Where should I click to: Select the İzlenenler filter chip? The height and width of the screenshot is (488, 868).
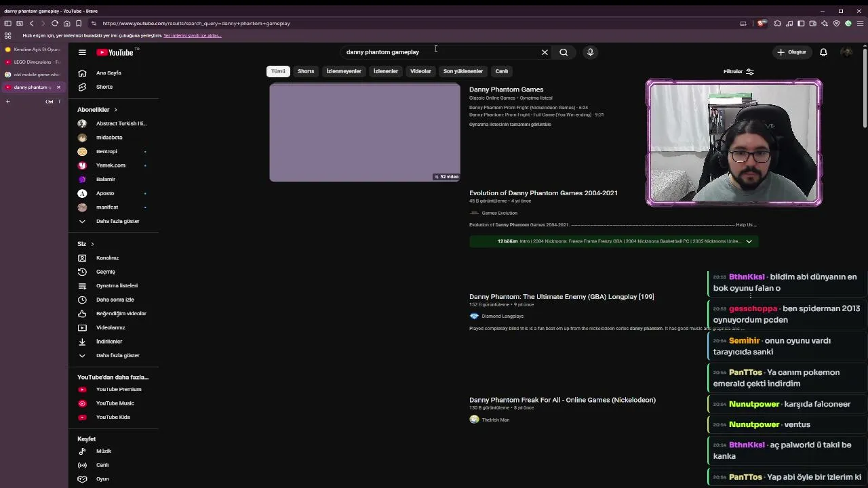[x=386, y=71]
